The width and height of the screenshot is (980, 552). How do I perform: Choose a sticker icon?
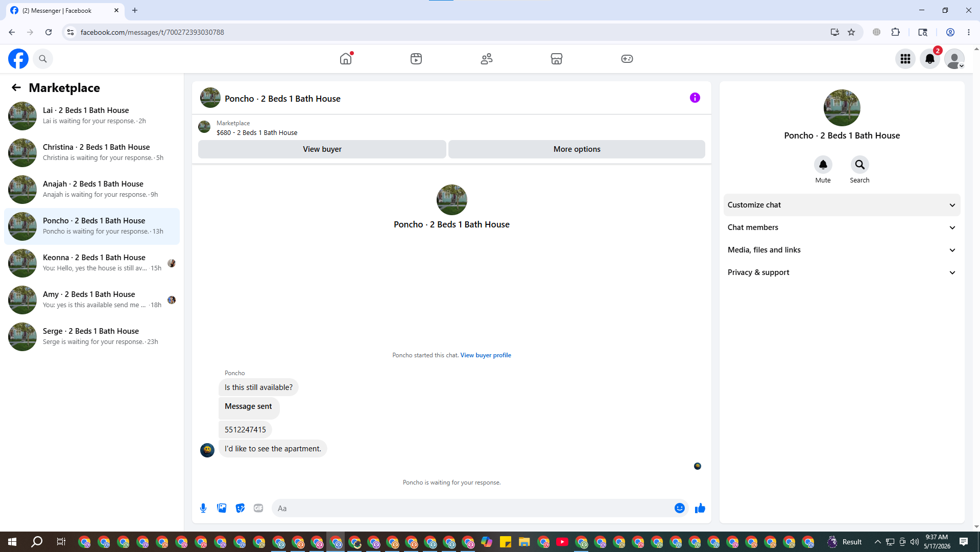(x=240, y=508)
